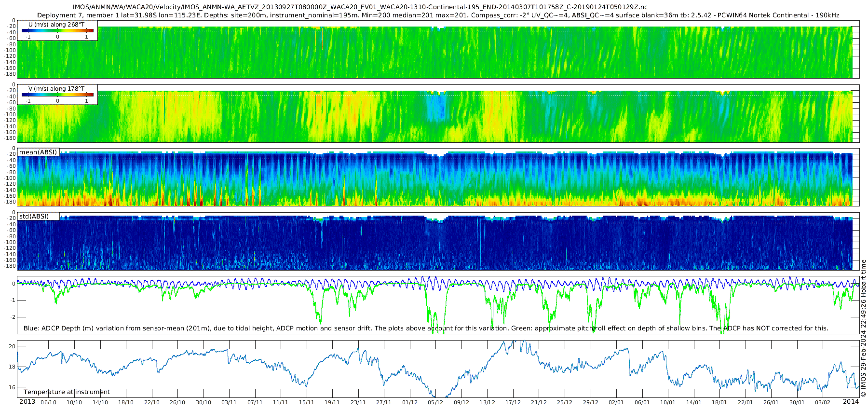
Task: Click the -2 tick on the depth variation axis
Action: pos(13,317)
